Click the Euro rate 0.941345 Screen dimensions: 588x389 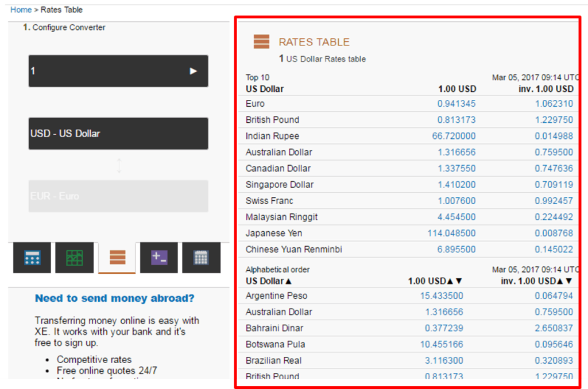pos(457,104)
